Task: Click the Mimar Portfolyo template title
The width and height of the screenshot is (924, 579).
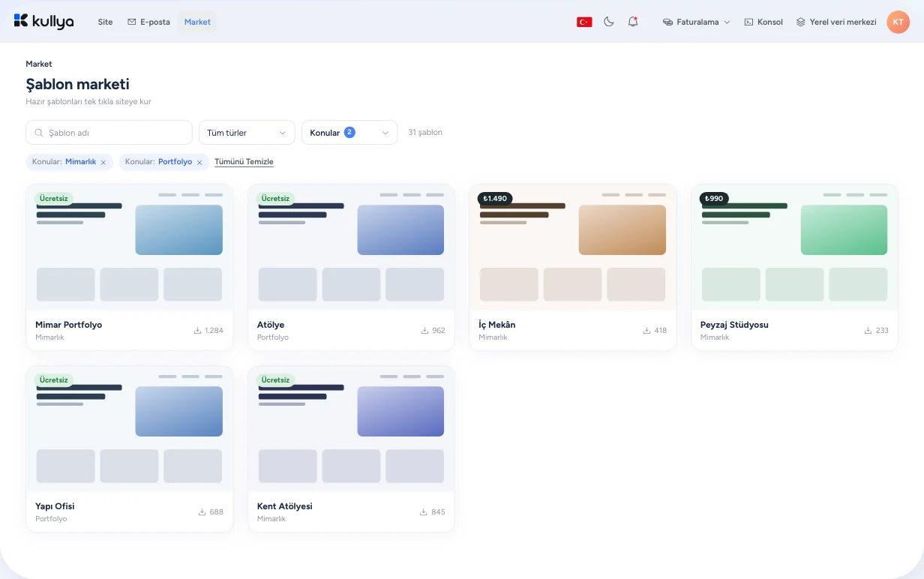Action: [x=69, y=325]
